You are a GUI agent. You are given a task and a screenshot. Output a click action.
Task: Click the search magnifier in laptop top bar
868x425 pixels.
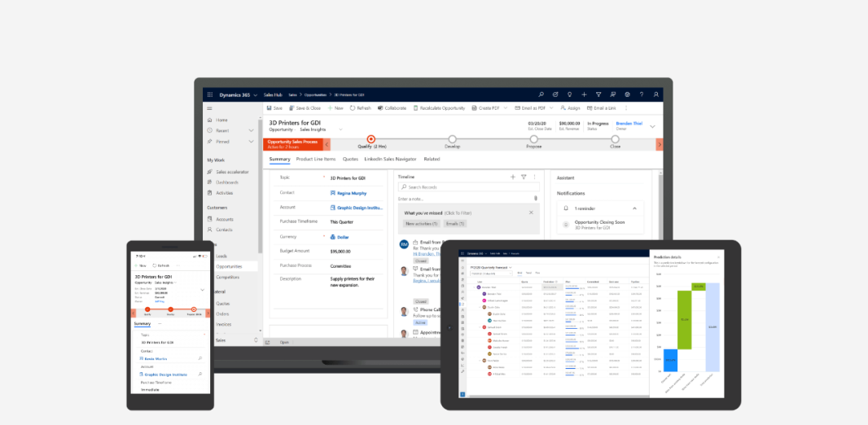tap(541, 94)
